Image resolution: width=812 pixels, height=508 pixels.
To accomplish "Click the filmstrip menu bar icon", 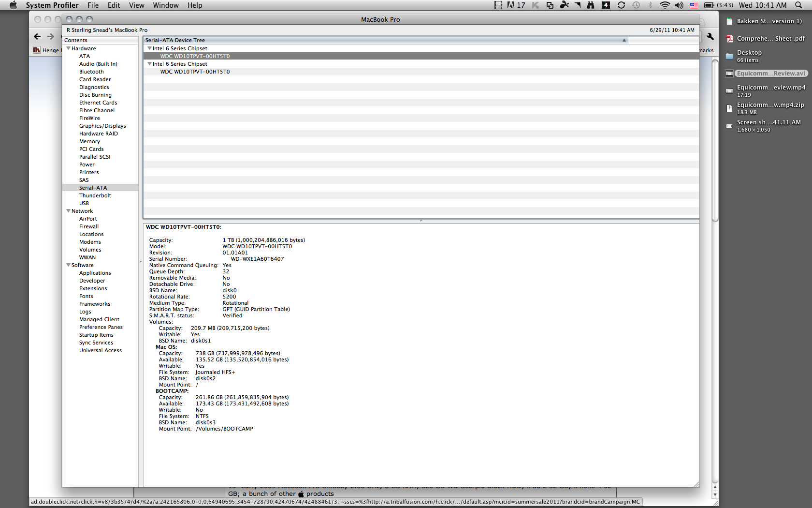I will (x=498, y=5).
